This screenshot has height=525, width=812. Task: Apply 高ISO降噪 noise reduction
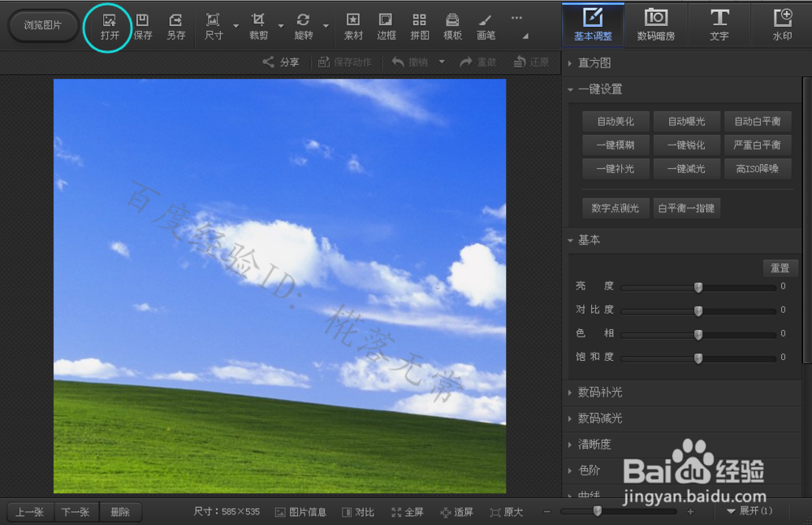click(x=758, y=169)
